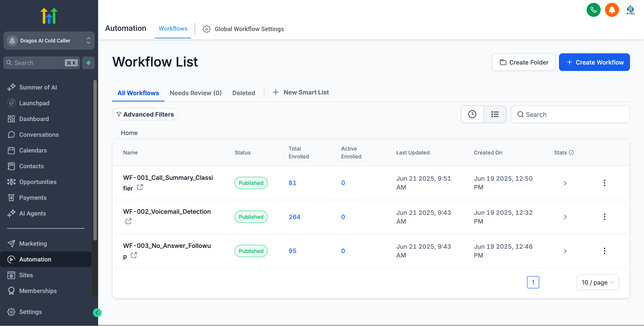
Task: Open more options for WF-001_Call_Summary_Classifier
Action: tap(604, 183)
